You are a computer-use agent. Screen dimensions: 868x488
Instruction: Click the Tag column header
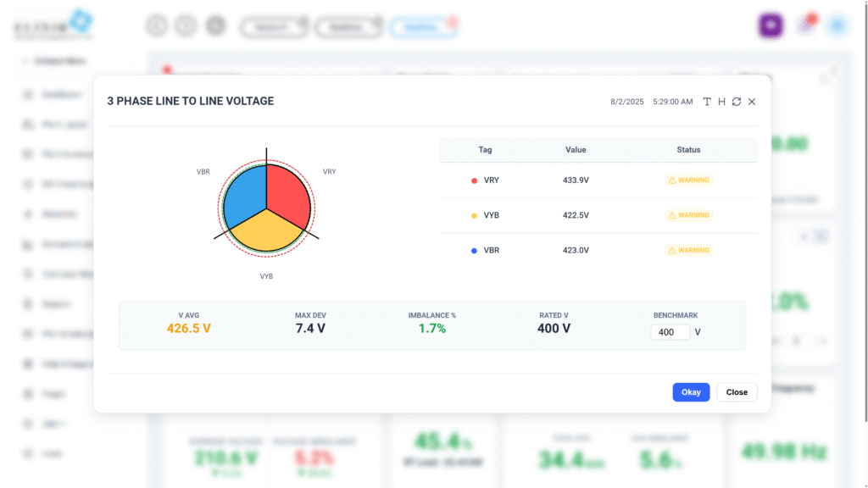pos(485,150)
